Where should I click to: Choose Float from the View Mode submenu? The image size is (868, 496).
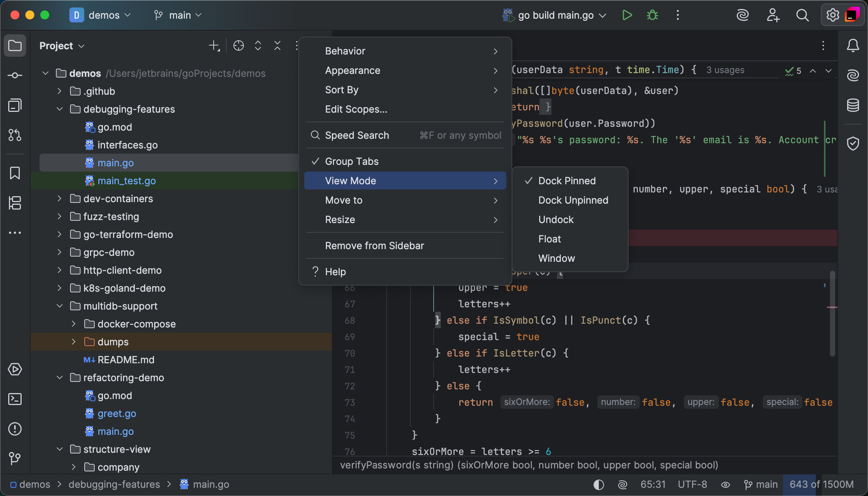550,239
